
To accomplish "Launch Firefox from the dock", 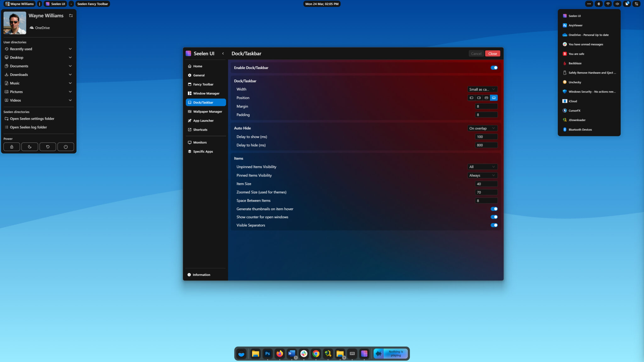I will pyautogui.click(x=279, y=354).
